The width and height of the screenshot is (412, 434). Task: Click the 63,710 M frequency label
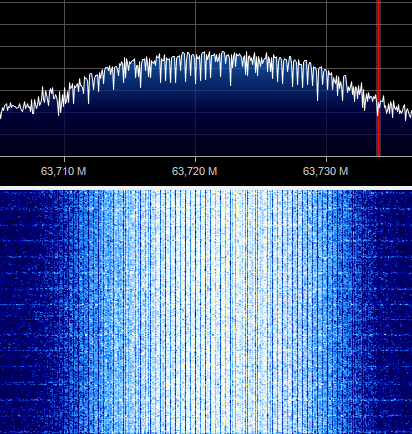[x=64, y=171]
